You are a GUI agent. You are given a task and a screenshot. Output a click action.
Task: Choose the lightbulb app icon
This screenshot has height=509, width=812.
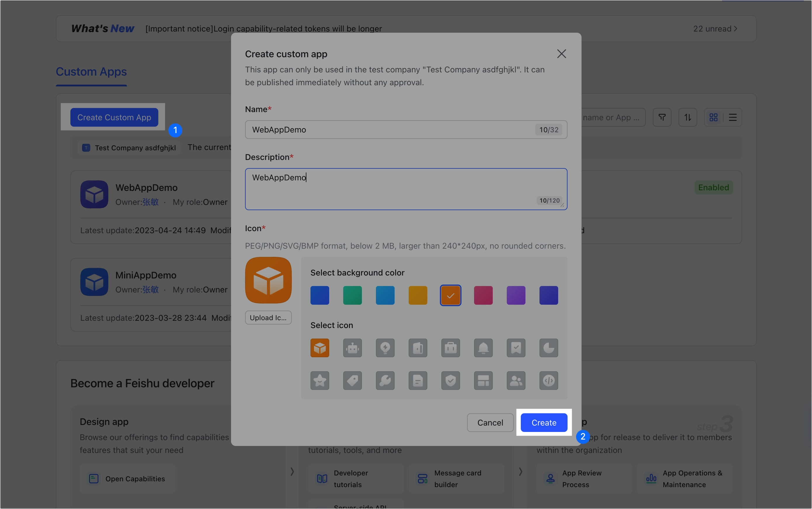click(385, 348)
